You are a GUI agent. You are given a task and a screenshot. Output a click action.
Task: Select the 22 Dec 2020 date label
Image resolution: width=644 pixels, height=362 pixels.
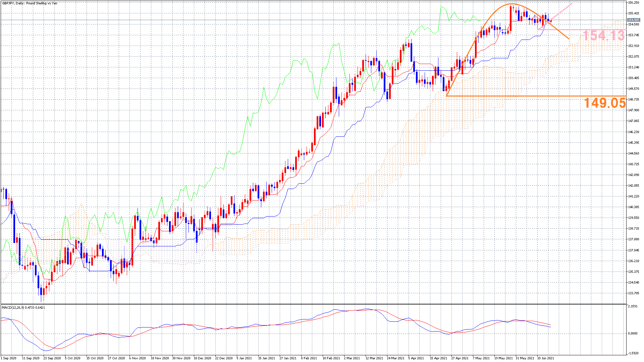(224, 358)
